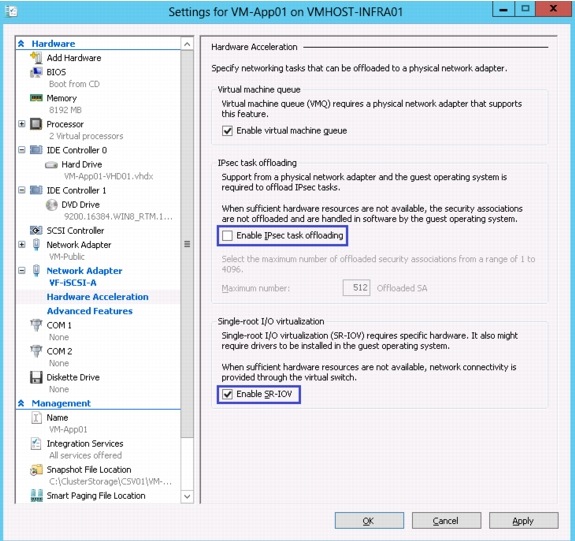Check Enable IPsec task offloading
This screenshot has width=575, height=541.
click(x=227, y=236)
